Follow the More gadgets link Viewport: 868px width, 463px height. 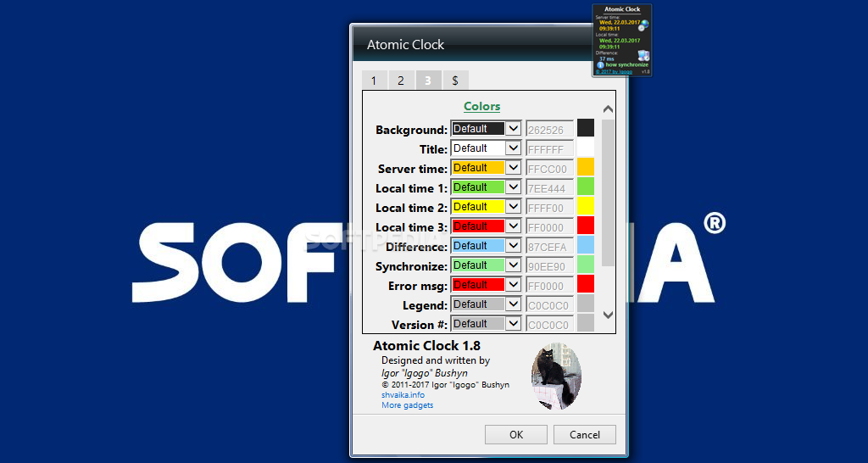tap(408, 404)
